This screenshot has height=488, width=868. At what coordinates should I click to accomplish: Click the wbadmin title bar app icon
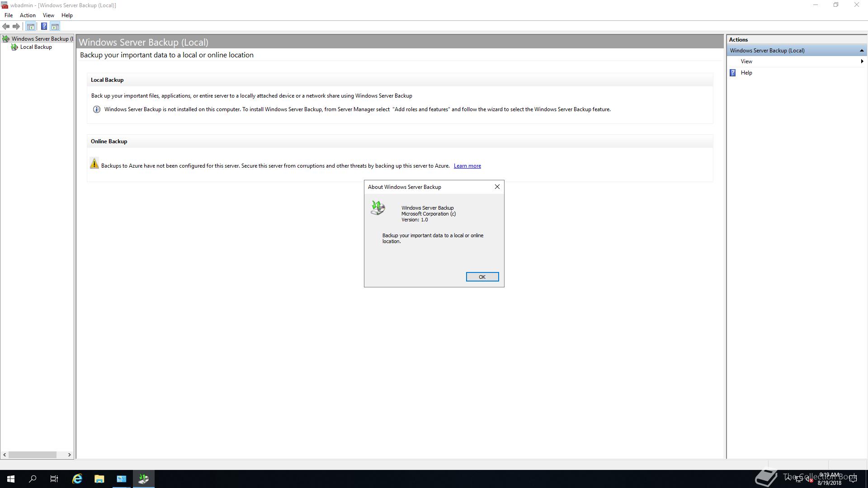[x=5, y=5]
